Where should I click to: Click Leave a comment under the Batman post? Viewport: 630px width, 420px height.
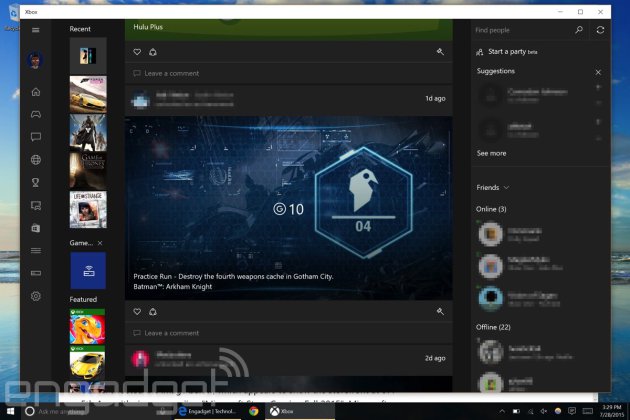pyautogui.click(x=171, y=333)
